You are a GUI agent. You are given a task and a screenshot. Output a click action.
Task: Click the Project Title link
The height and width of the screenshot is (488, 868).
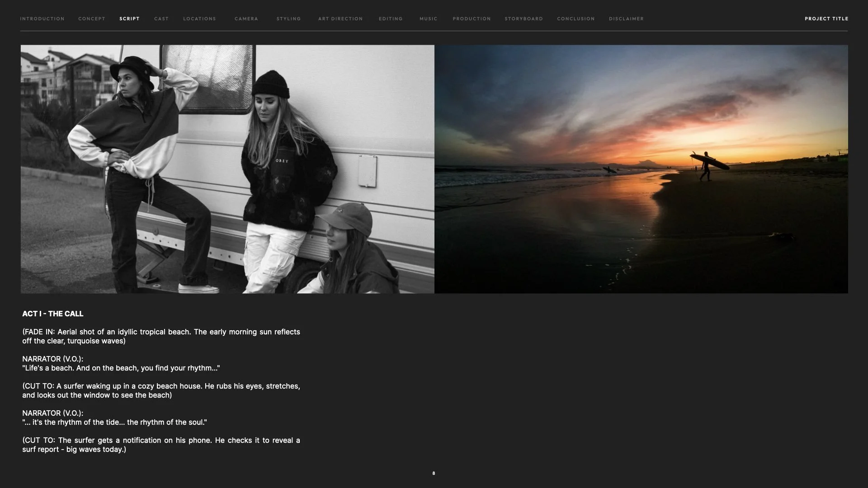(826, 19)
